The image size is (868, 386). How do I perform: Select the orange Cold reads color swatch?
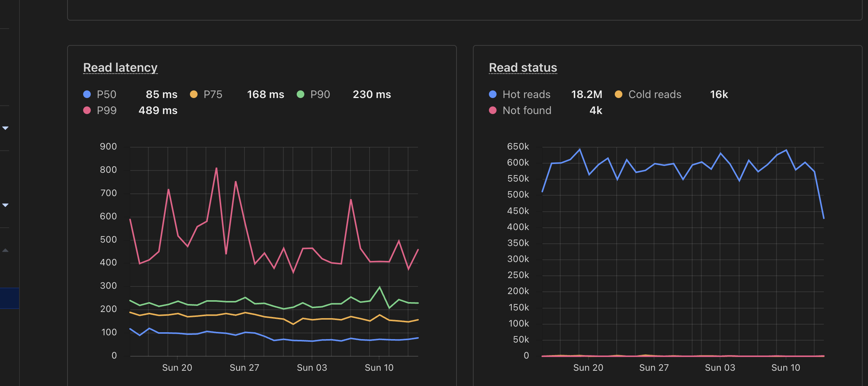tap(618, 94)
